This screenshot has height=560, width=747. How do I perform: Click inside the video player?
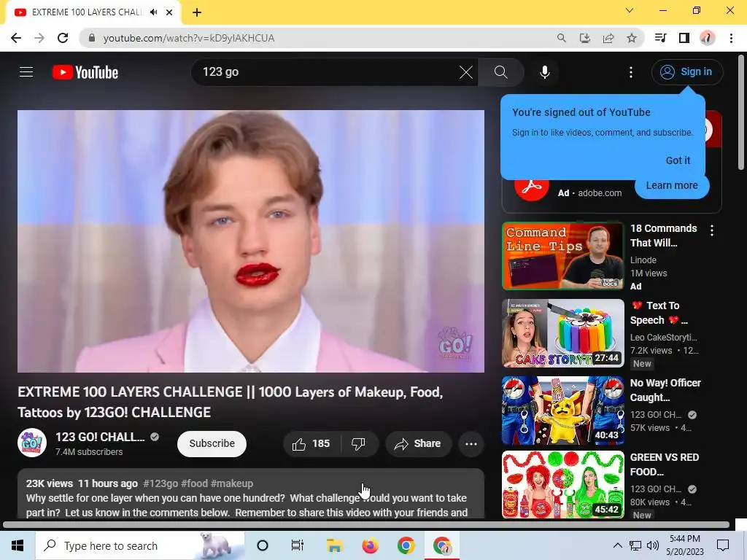(x=251, y=241)
